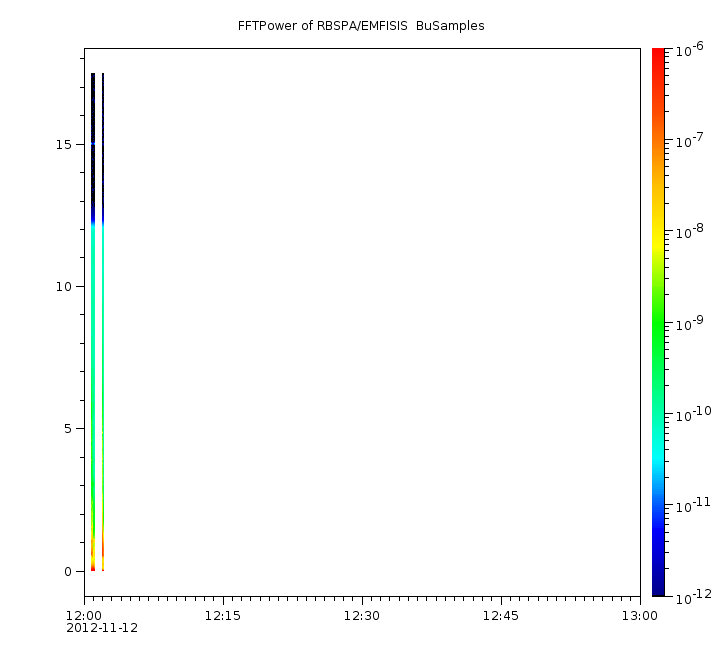Click the dark blue bottom of the colorbar
This screenshot has width=724, height=656.
[658, 582]
